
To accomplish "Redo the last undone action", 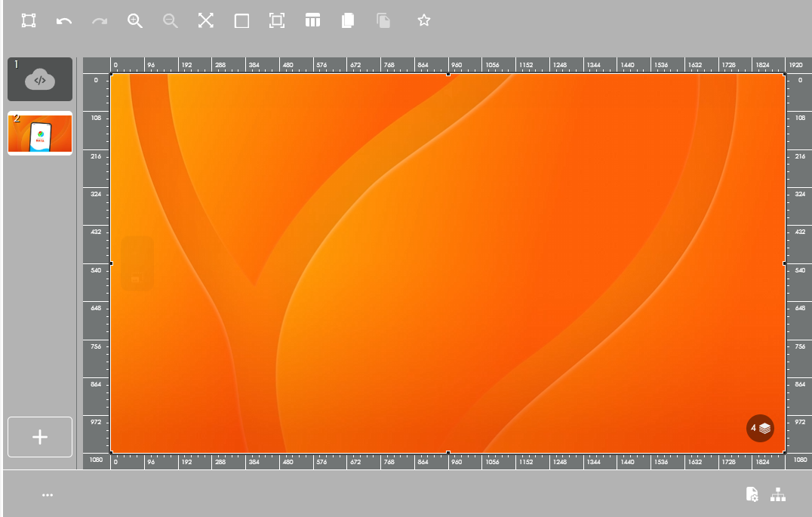I will point(100,21).
